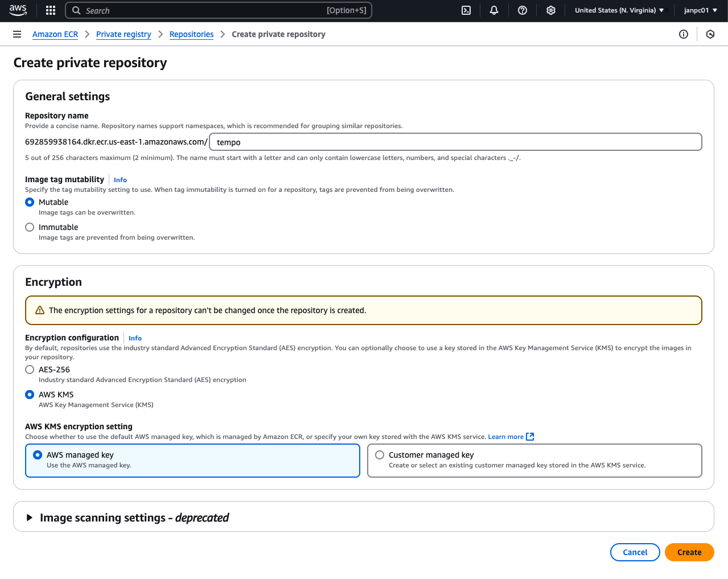Select the Mutable tag option
Screen dimensions: 728x579
coord(30,202)
